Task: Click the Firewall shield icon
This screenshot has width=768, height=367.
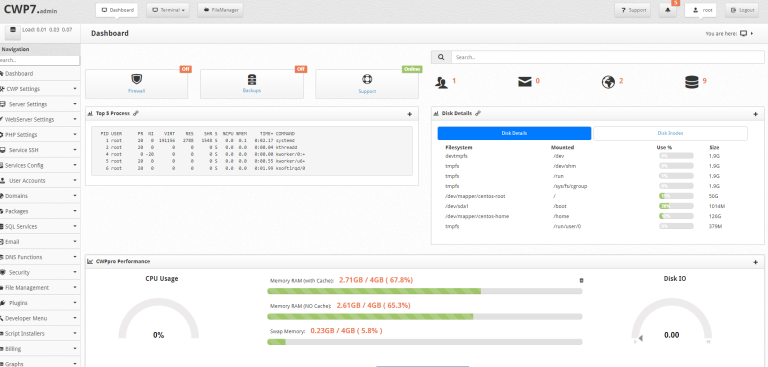Action: point(137,79)
